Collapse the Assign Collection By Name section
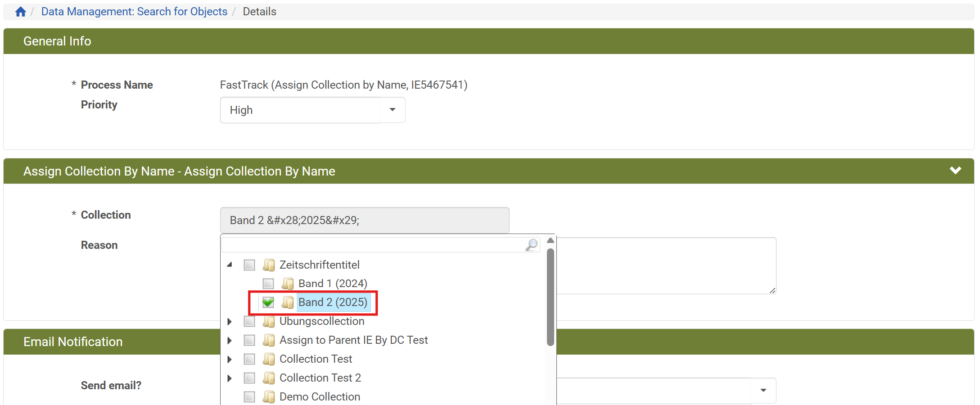 [x=955, y=171]
